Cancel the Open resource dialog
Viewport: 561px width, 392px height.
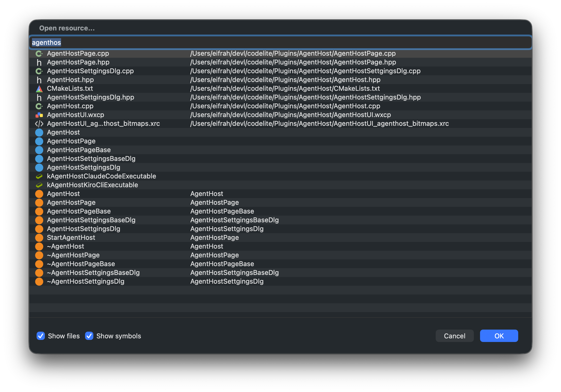(x=455, y=336)
